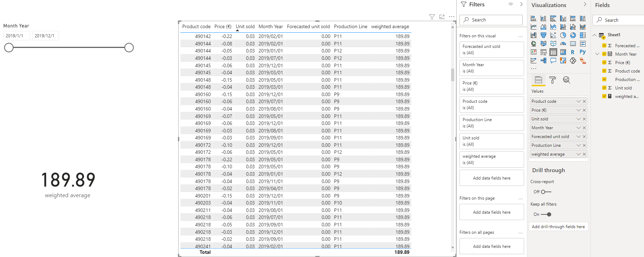Select the line chart visualization

pyautogui.click(x=534, y=27)
